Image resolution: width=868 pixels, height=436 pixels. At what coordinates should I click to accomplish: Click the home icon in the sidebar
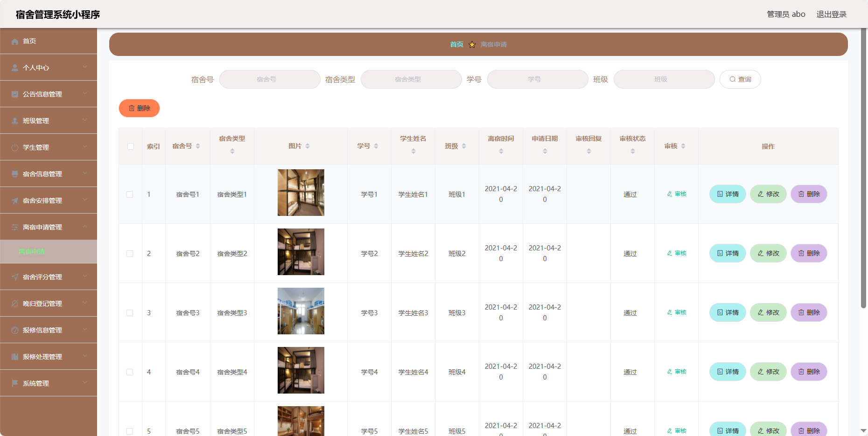(x=15, y=42)
